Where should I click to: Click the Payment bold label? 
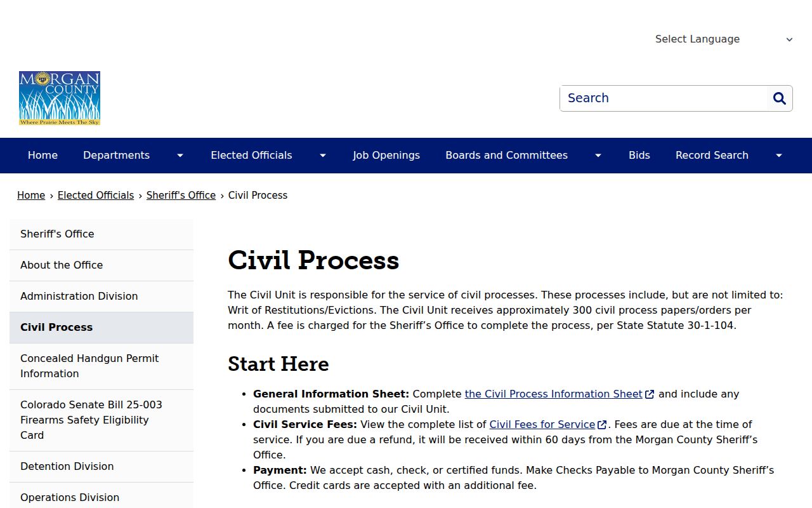point(280,471)
